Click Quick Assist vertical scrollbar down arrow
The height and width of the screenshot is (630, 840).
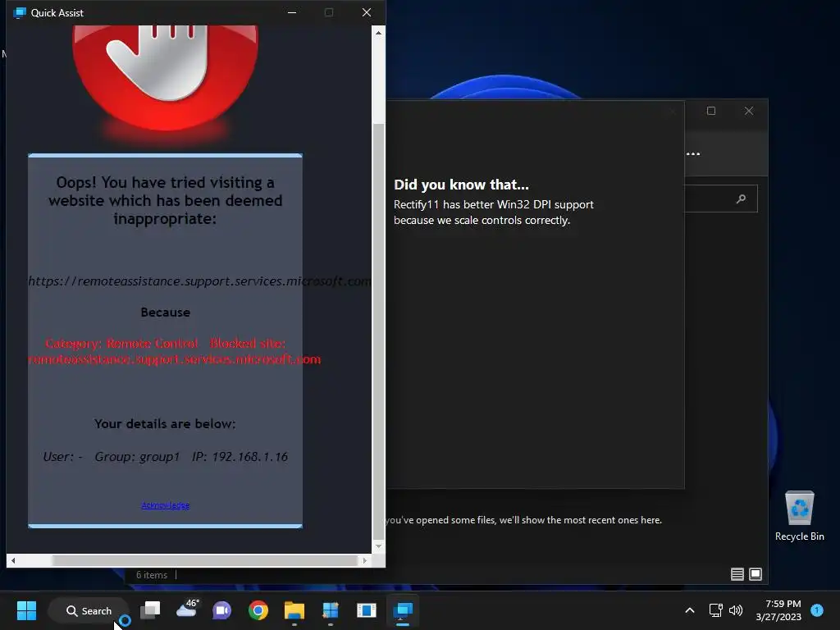click(378, 546)
